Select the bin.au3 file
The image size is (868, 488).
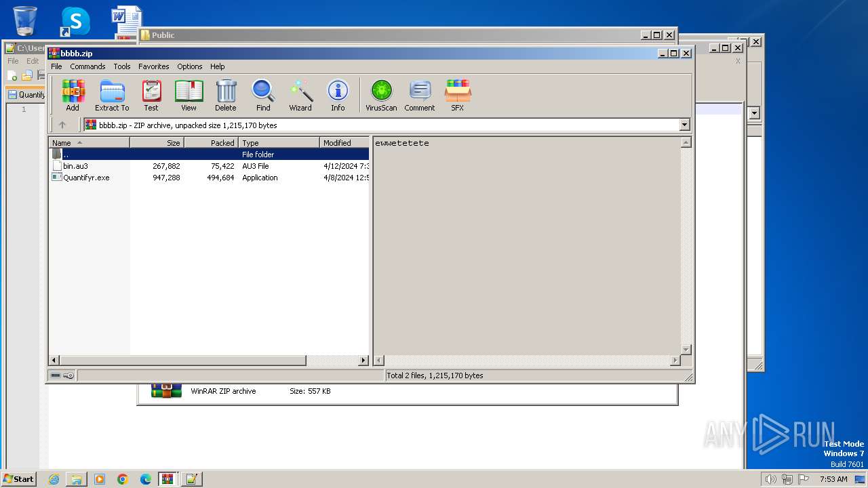[75, 166]
